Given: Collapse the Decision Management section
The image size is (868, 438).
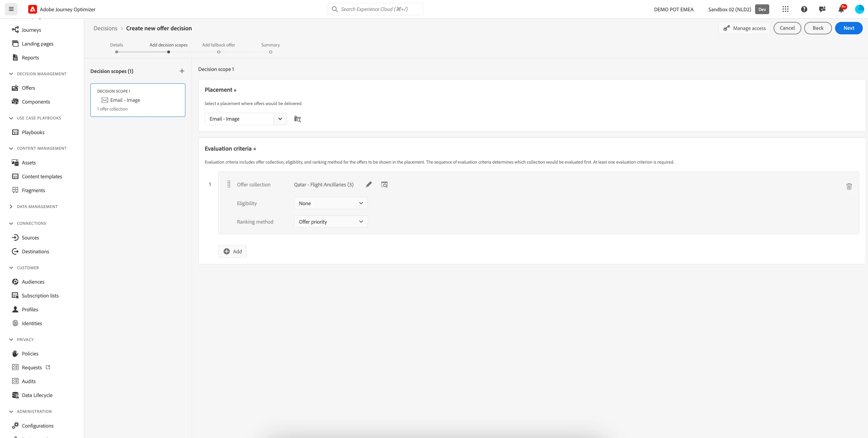Looking at the screenshot, I should point(11,74).
